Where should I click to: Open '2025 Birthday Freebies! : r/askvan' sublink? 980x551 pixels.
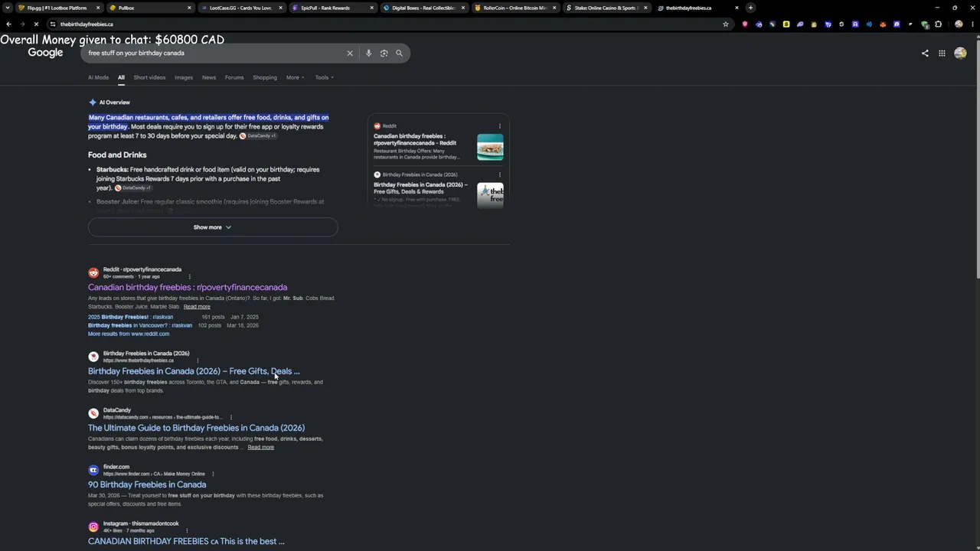(x=130, y=317)
